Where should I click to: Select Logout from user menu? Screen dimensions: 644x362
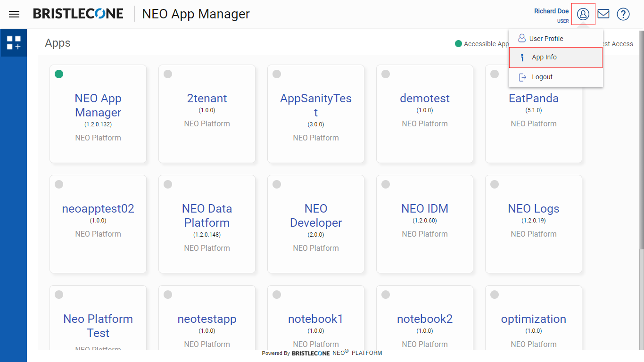point(556,77)
